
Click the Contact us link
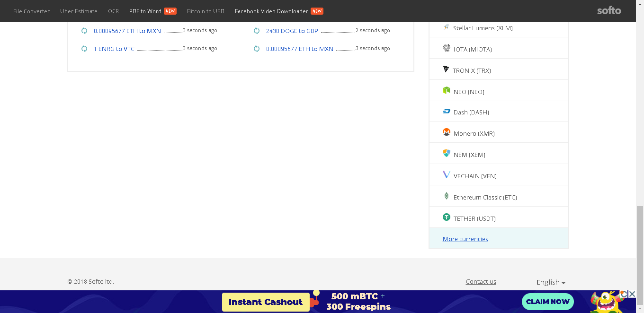[x=481, y=281]
